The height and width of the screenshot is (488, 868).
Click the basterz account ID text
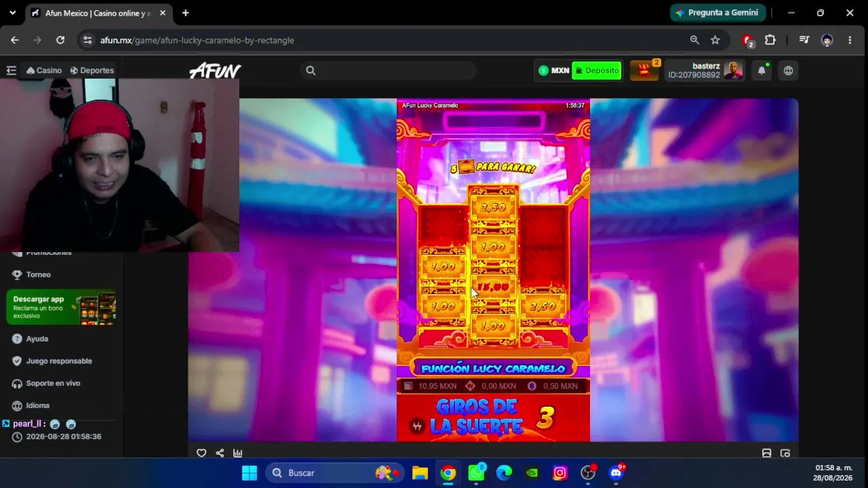pyautogui.click(x=694, y=75)
